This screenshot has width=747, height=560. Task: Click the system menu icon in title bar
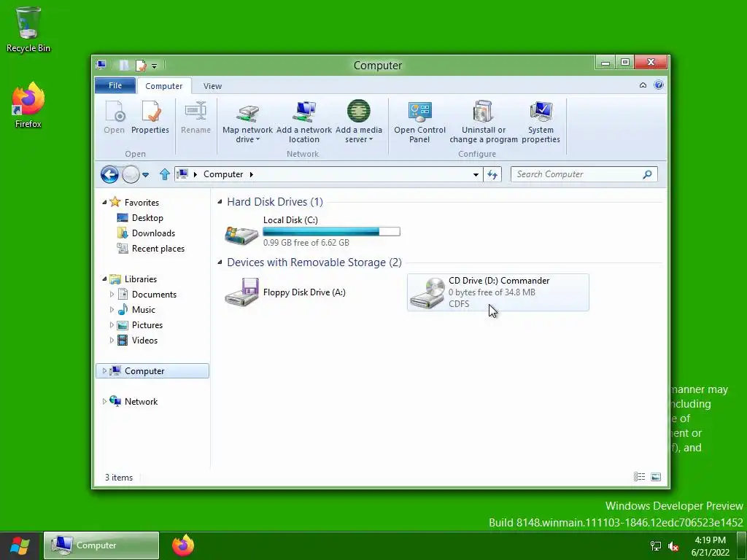pos(101,65)
